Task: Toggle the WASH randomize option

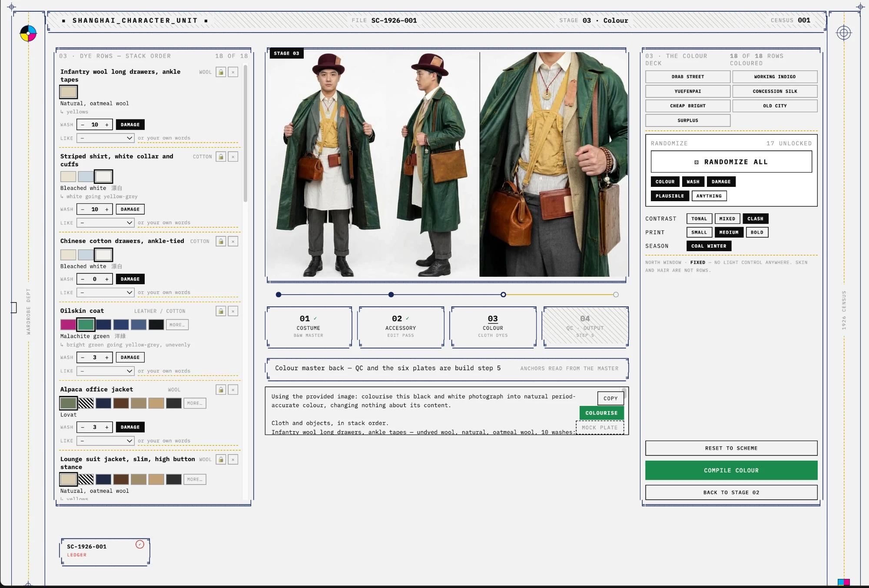Action: (x=693, y=182)
